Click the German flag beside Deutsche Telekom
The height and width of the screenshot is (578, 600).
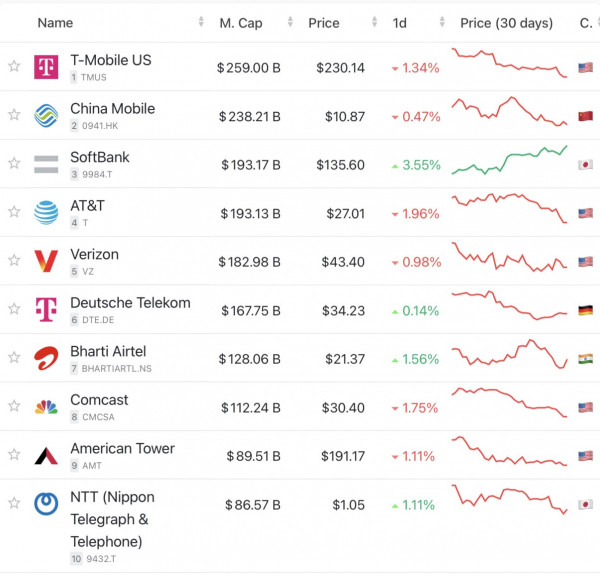tap(585, 310)
